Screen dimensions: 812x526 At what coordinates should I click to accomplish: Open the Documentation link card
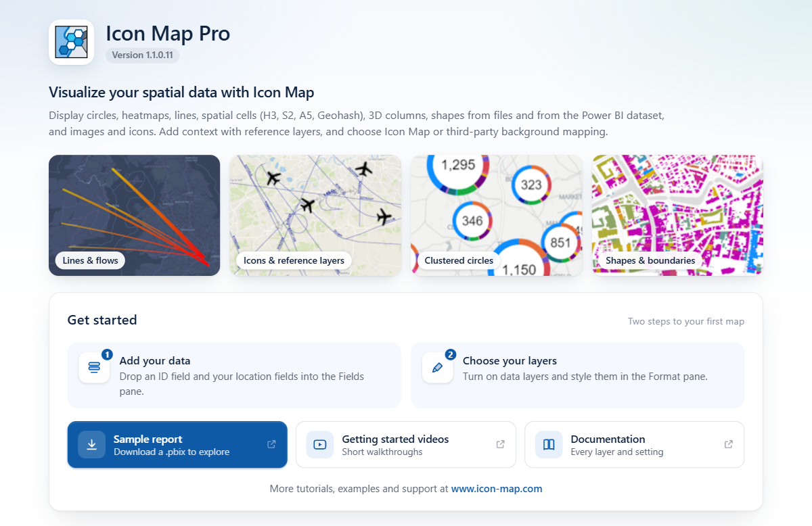[635, 445]
